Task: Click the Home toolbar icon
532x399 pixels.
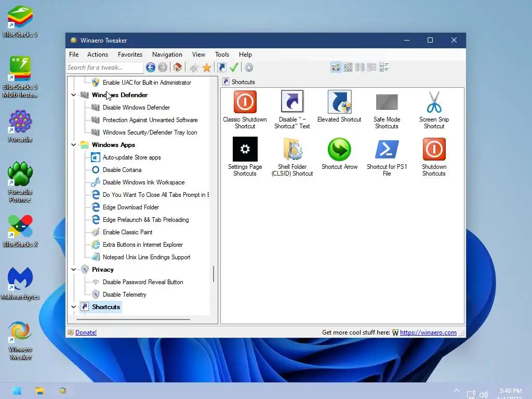Action: [x=177, y=68]
